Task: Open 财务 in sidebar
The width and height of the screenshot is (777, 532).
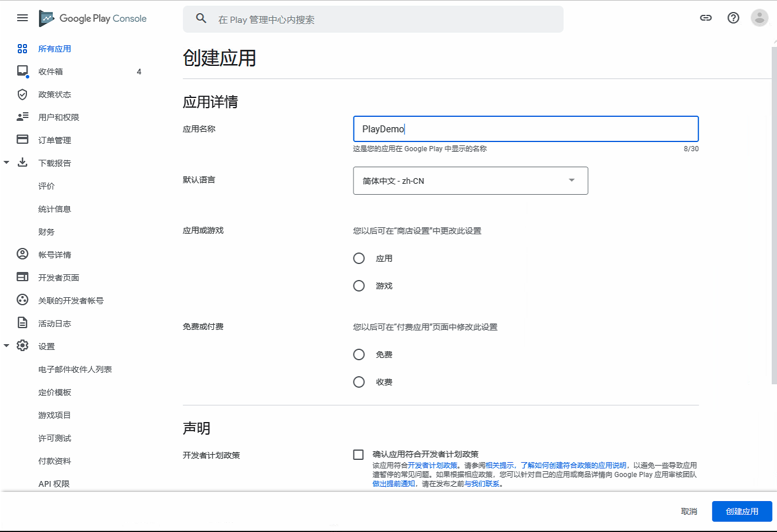Action: [x=46, y=232]
